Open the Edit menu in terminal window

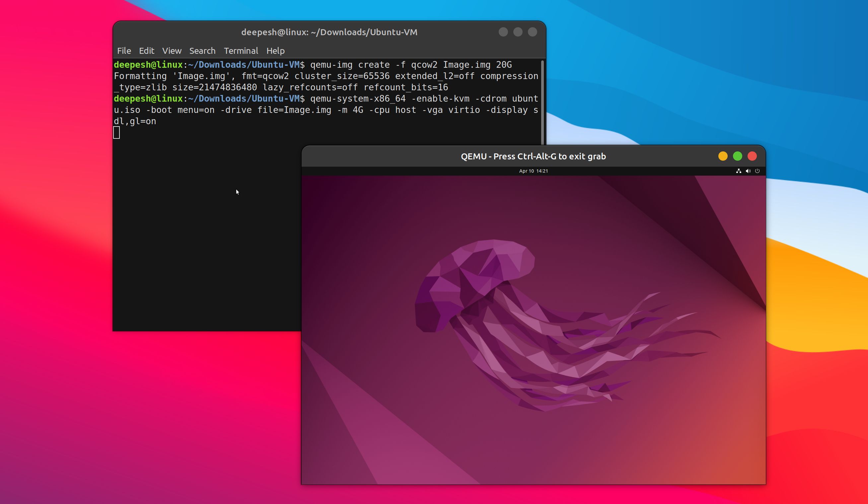point(146,50)
